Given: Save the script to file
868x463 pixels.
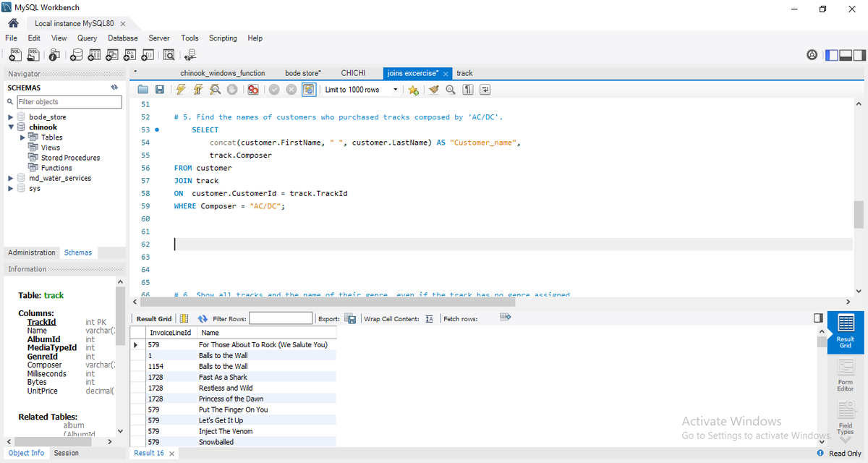Looking at the screenshot, I should coord(159,90).
